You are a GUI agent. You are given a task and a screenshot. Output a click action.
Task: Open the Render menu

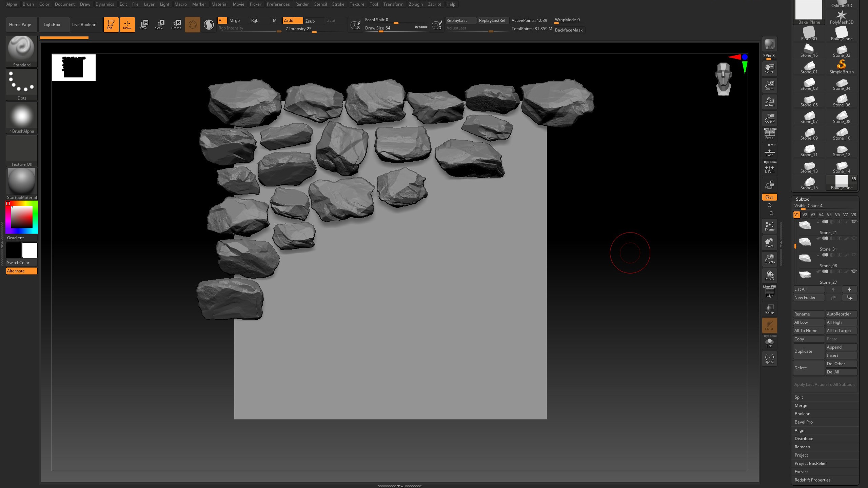click(302, 4)
